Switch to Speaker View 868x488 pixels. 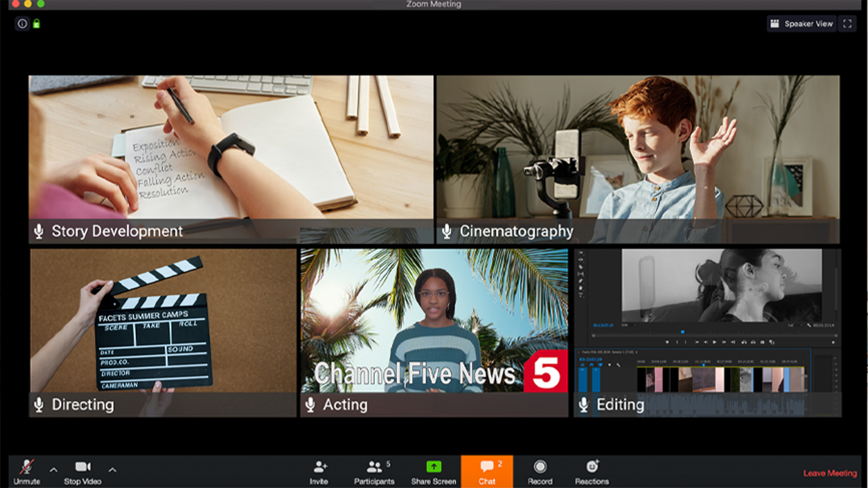(x=802, y=23)
